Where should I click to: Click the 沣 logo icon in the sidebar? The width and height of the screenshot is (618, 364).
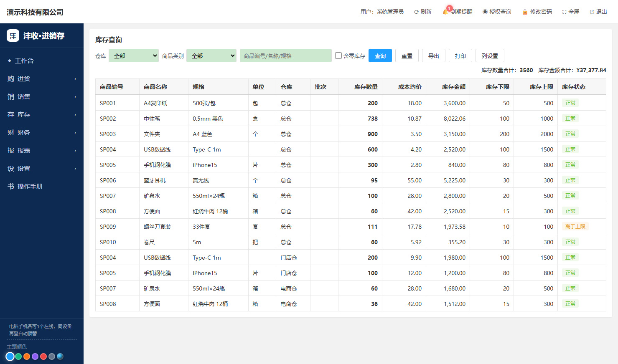(13, 35)
